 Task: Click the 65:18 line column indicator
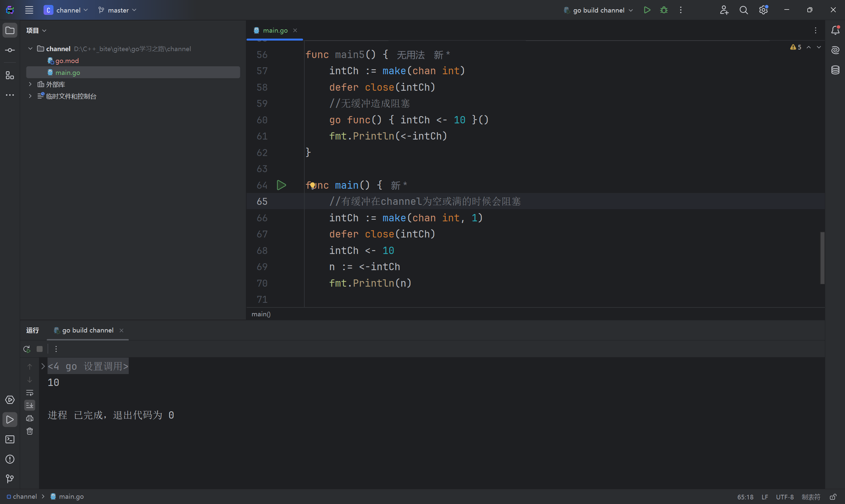tap(745, 497)
